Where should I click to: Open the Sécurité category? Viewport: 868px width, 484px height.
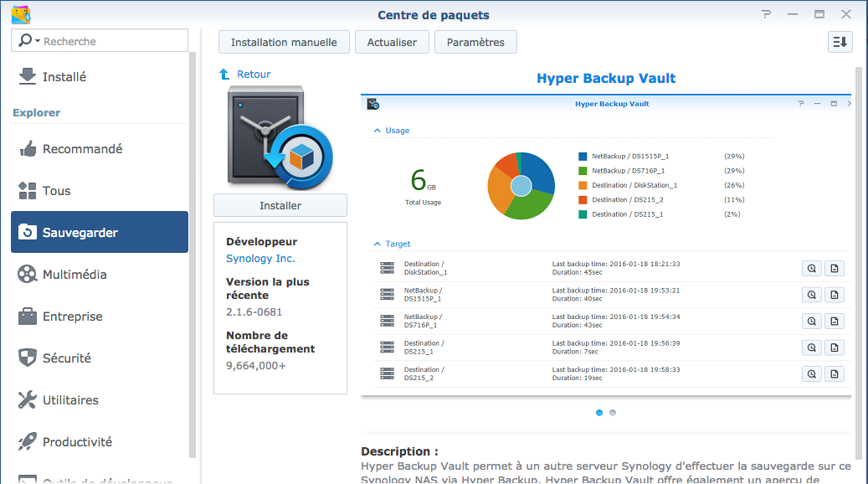coord(100,358)
